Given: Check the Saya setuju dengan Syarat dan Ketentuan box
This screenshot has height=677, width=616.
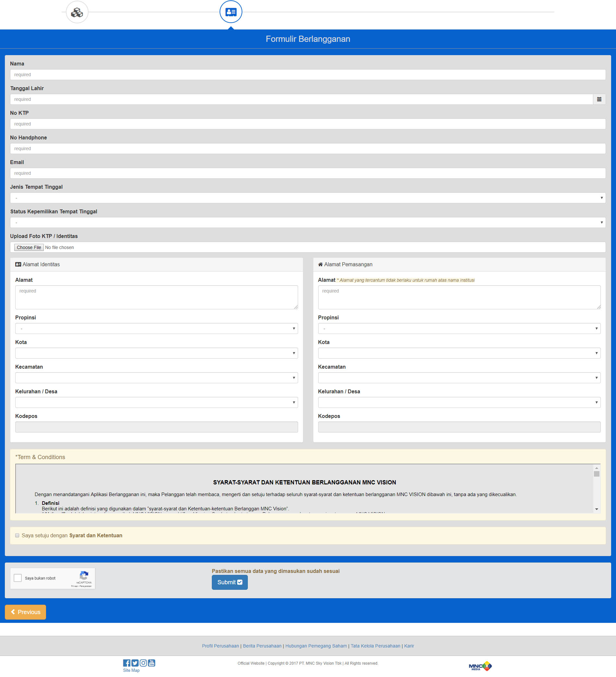Looking at the screenshot, I should tap(17, 535).
